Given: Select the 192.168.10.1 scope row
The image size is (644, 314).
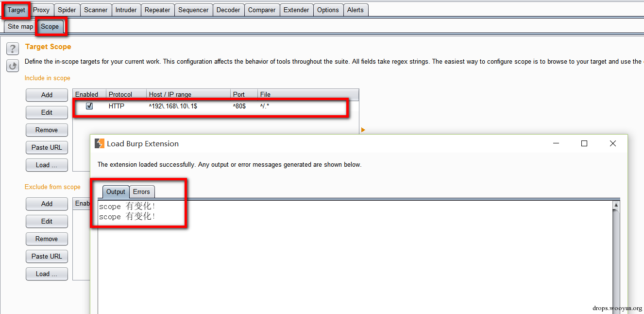Looking at the screenshot, I should [x=216, y=105].
